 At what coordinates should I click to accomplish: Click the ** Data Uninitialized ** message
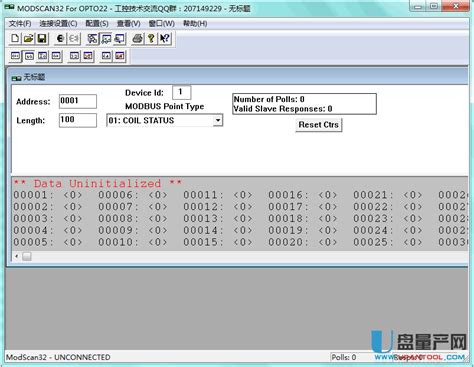(x=97, y=183)
